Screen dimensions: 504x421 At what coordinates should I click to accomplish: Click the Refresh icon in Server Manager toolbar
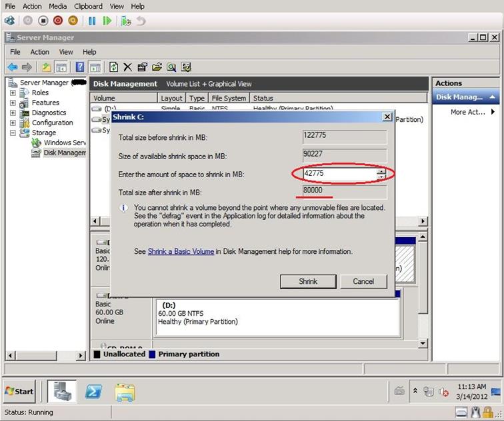(x=113, y=67)
